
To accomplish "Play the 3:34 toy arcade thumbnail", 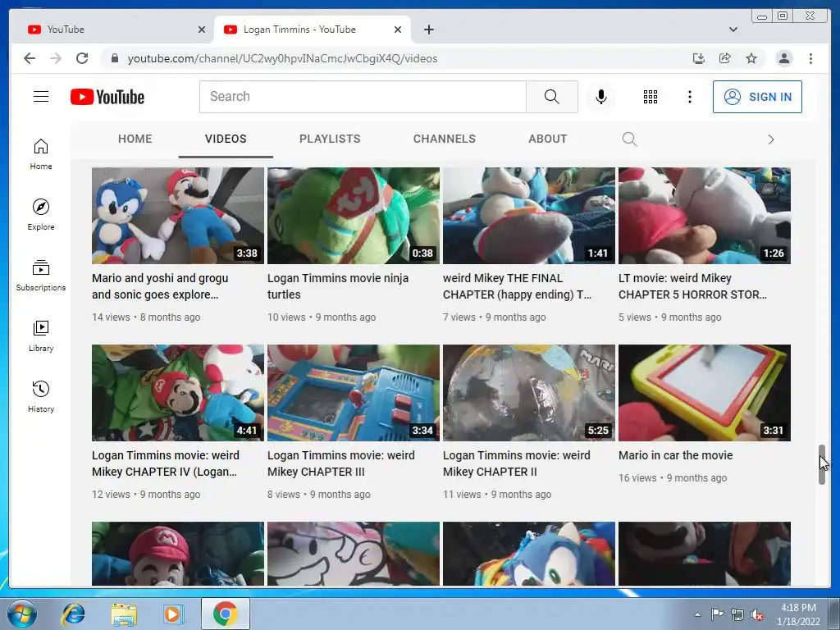I will click(354, 393).
